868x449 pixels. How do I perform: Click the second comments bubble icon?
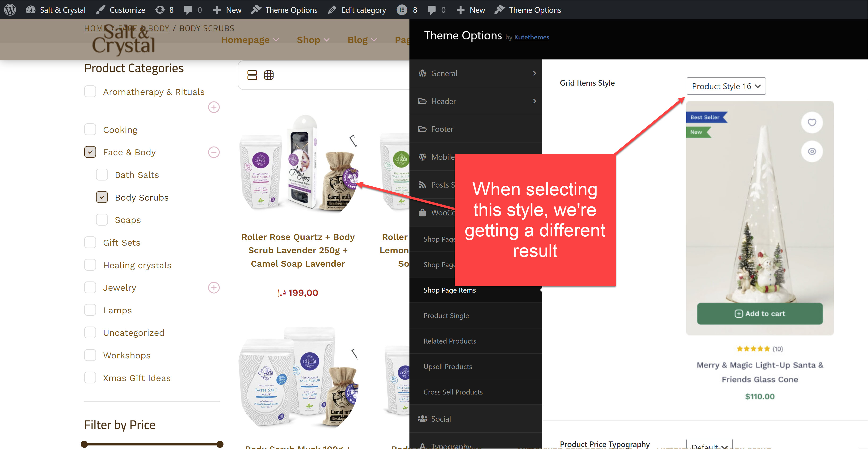(432, 10)
